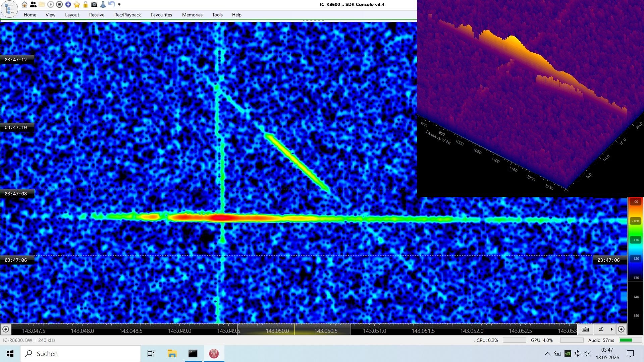Open the Windows Start menu

(10, 354)
